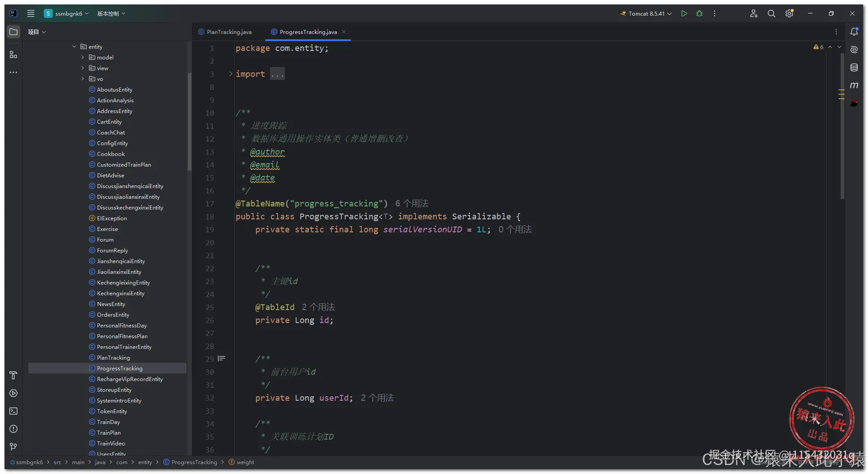Open the Notifications bell

point(854,32)
